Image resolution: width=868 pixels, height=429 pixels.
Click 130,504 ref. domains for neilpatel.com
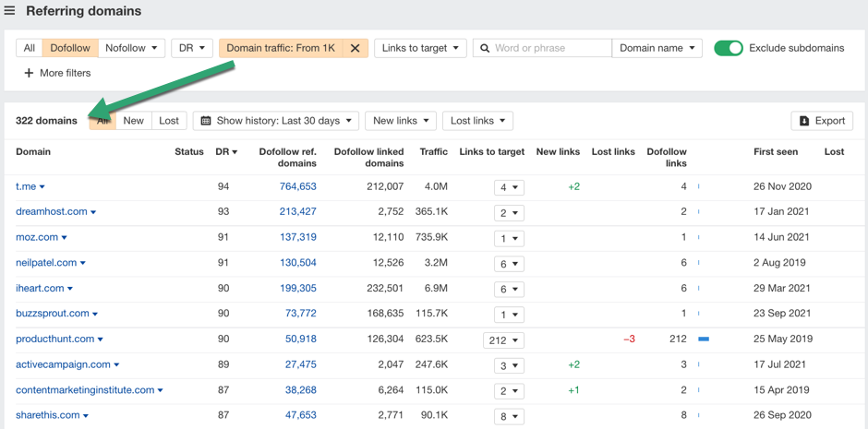pos(298,263)
